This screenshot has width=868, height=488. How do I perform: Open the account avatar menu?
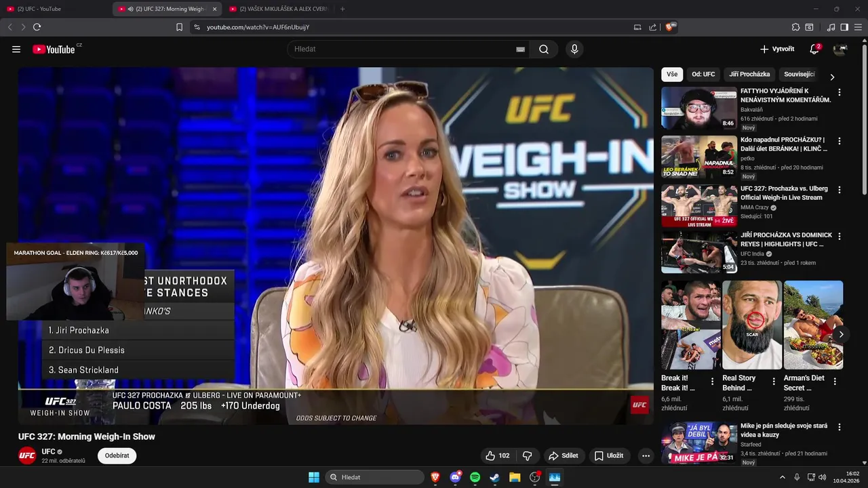coord(840,49)
